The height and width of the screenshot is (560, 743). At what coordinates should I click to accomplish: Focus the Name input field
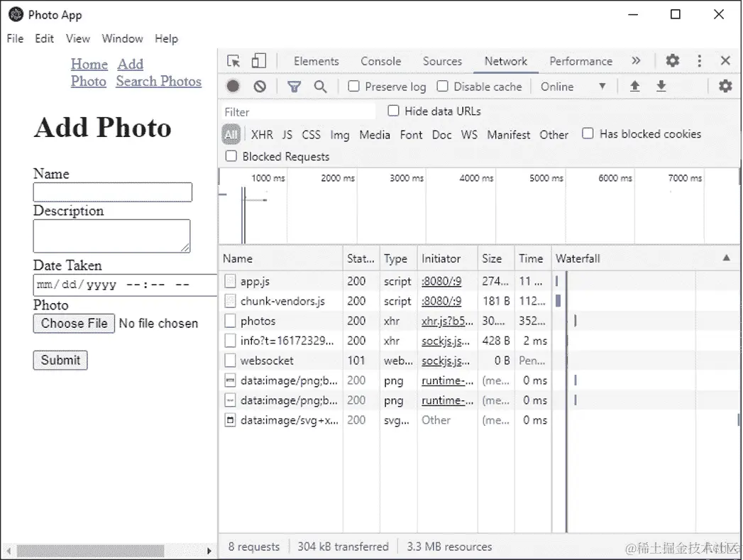[113, 192]
